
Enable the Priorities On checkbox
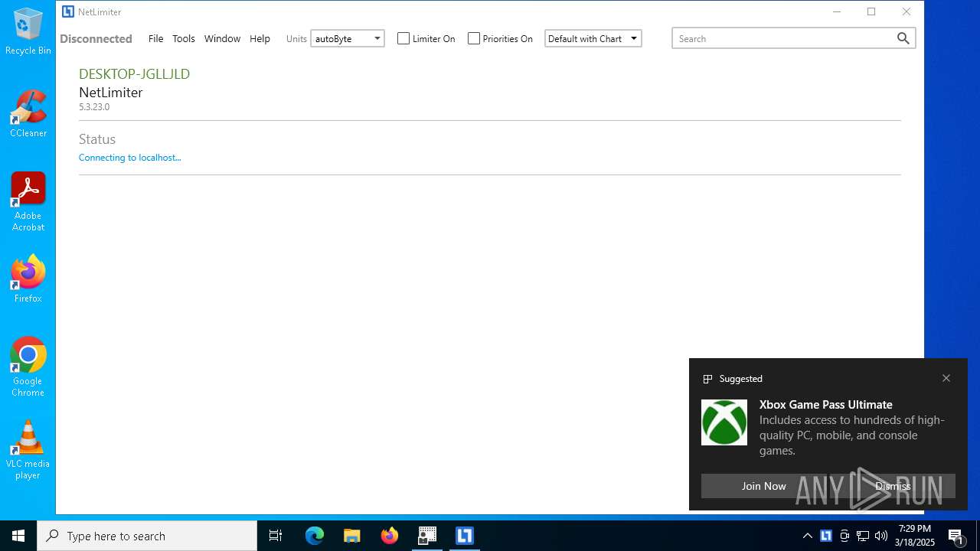point(474,38)
